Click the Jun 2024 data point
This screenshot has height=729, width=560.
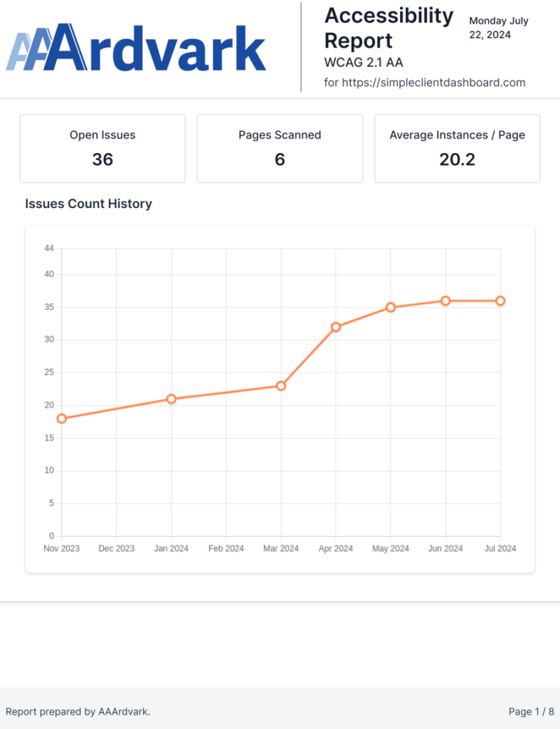pyautogui.click(x=445, y=301)
